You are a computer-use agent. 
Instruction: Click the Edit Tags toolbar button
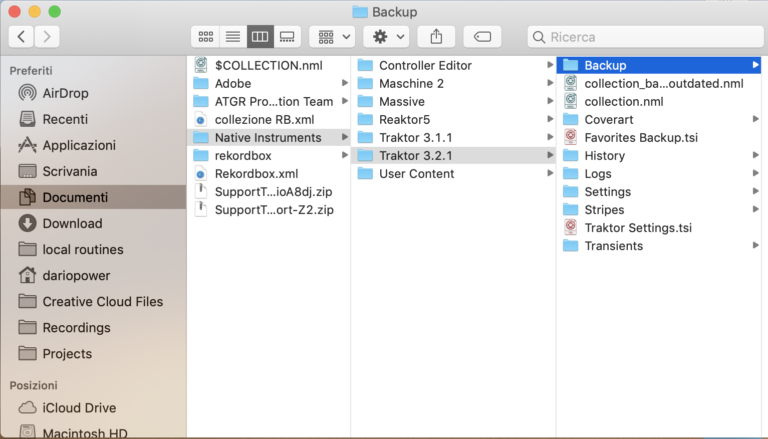[x=482, y=37]
